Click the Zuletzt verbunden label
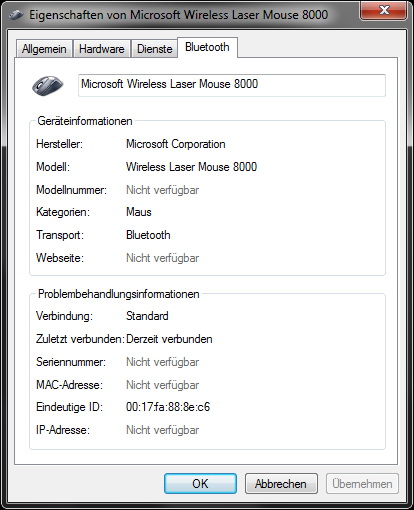The height and width of the screenshot is (510, 414). [x=80, y=339]
